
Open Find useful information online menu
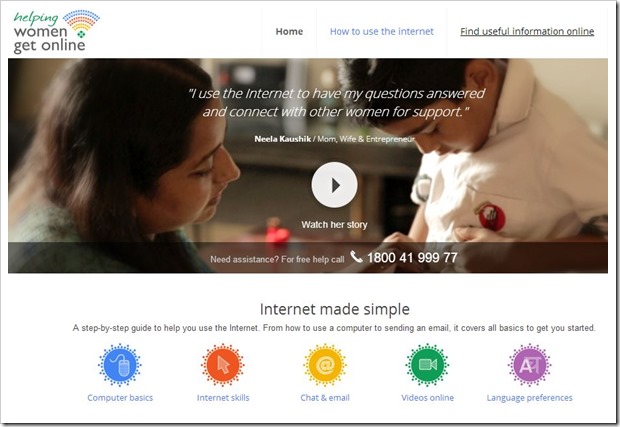(527, 31)
